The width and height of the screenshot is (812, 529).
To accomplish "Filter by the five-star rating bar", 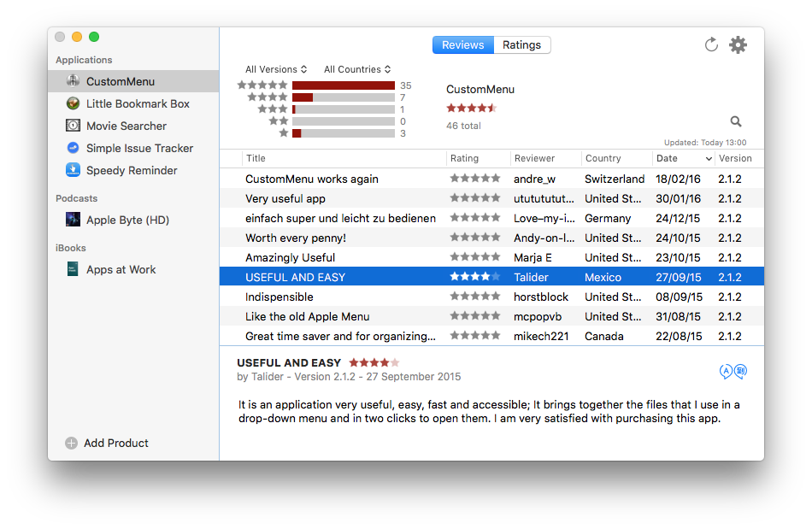I will (x=344, y=85).
